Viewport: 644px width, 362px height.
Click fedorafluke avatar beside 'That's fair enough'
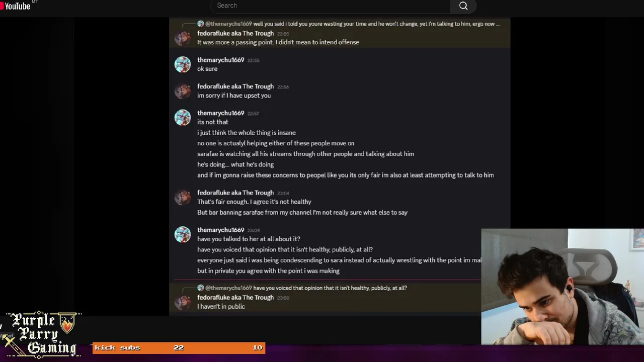pos(183,197)
